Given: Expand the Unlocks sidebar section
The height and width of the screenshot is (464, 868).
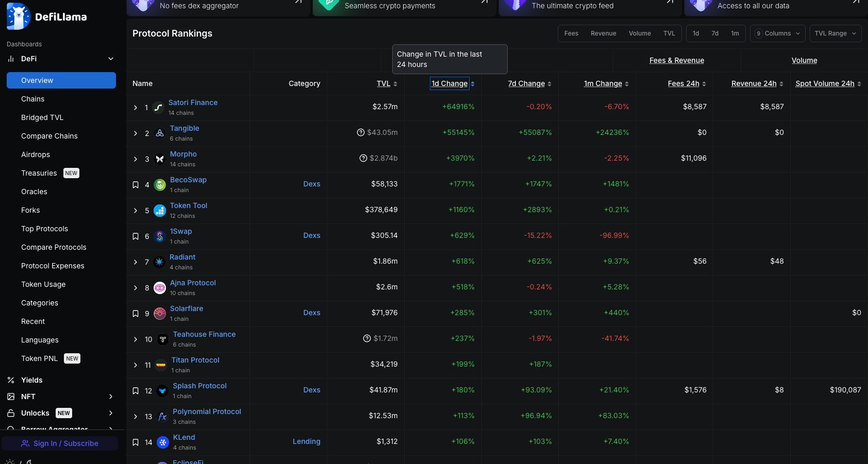Looking at the screenshot, I should (x=111, y=413).
